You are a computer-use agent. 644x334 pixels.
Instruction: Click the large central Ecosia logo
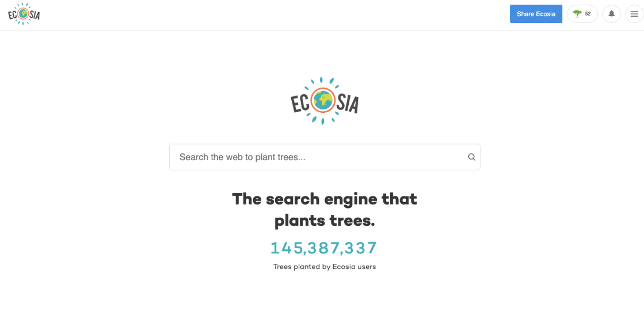point(325,101)
